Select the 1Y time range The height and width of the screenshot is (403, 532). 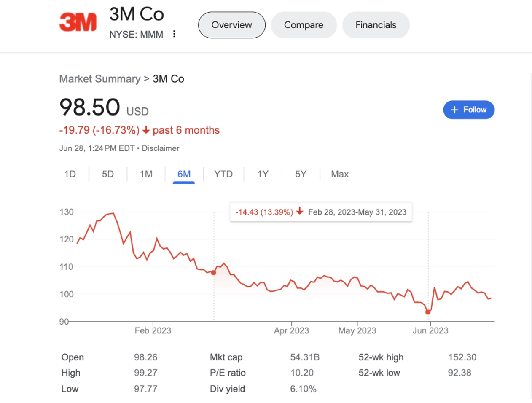(263, 174)
